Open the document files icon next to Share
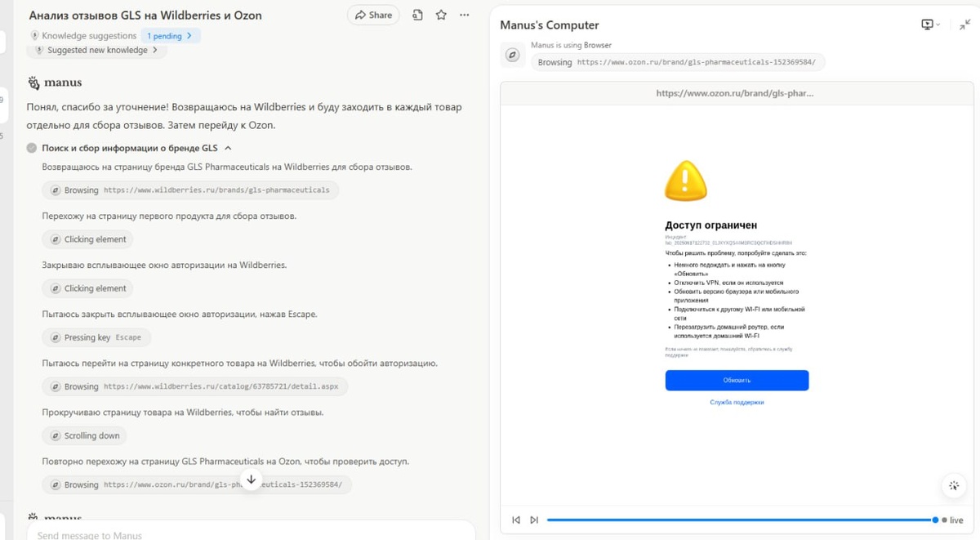Image resolution: width=980 pixels, height=540 pixels. coord(418,15)
